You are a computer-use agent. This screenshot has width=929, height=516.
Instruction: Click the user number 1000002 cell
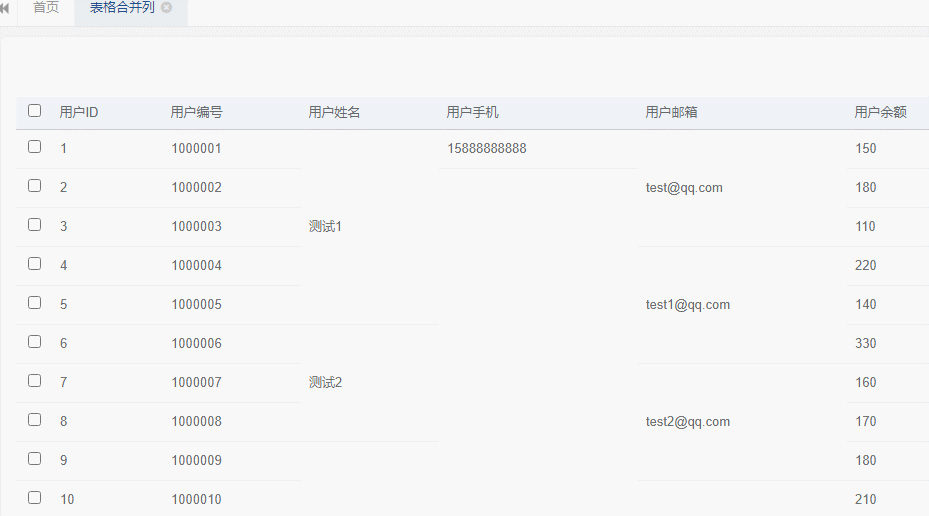tap(196, 188)
